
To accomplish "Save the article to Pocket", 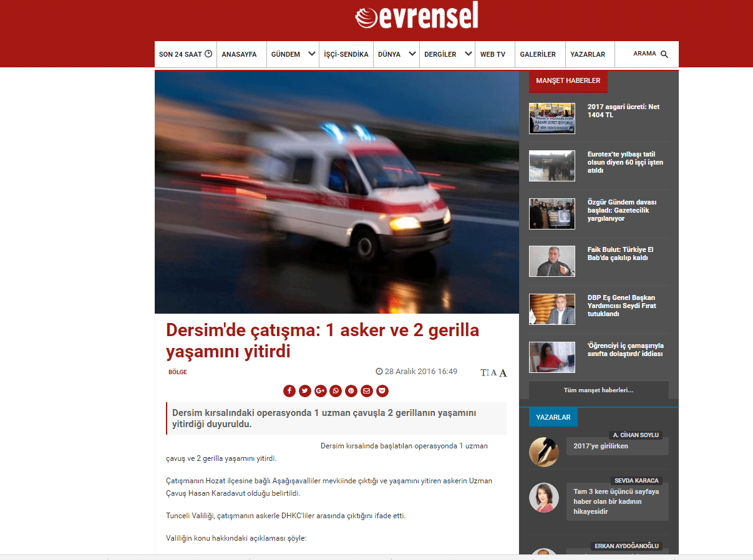I will (382, 391).
